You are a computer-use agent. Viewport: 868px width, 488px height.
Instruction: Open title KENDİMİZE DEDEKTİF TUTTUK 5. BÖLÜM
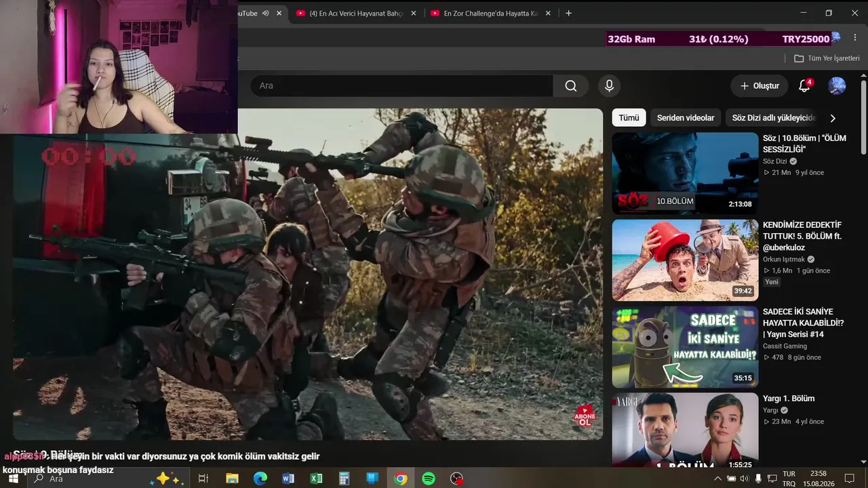(802, 237)
